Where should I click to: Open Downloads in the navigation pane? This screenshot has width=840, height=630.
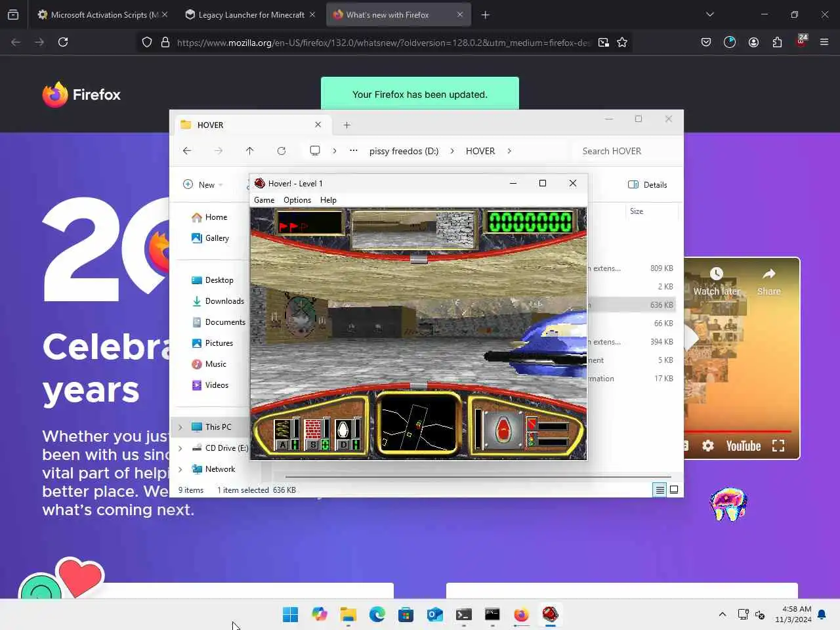click(217, 301)
